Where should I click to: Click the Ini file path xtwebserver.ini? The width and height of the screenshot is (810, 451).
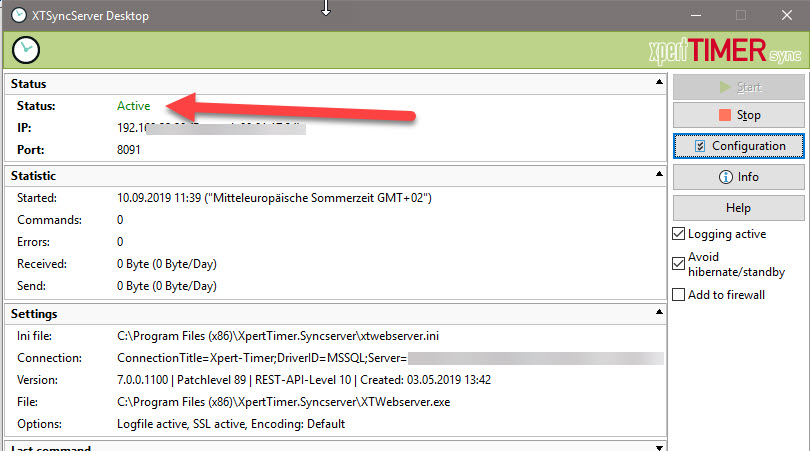(x=278, y=336)
